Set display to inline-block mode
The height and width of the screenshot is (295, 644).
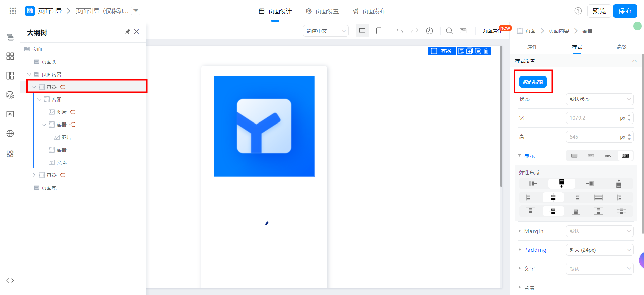(x=591, y=156)
